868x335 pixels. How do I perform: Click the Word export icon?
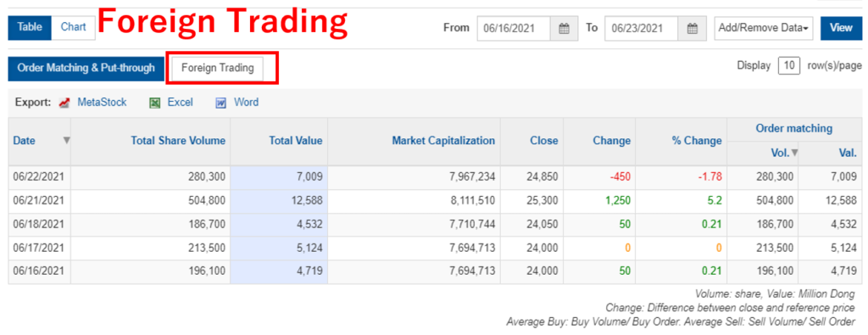click(221, 103)
